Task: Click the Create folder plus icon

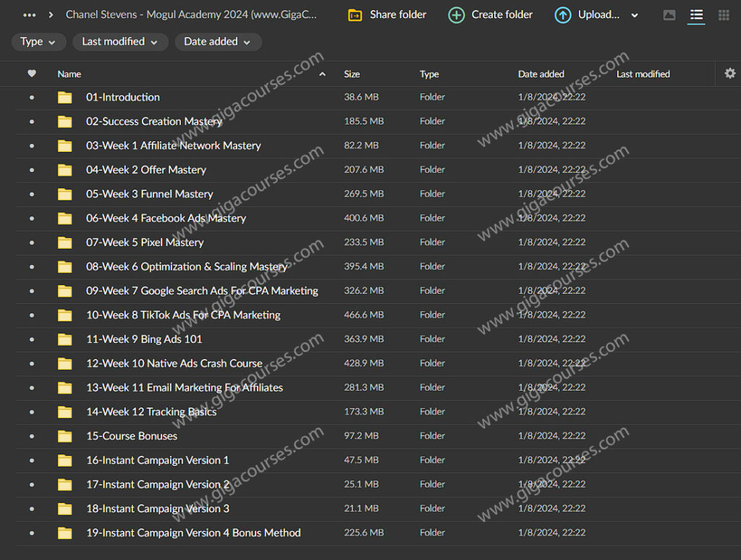Action: click(457, 15)
